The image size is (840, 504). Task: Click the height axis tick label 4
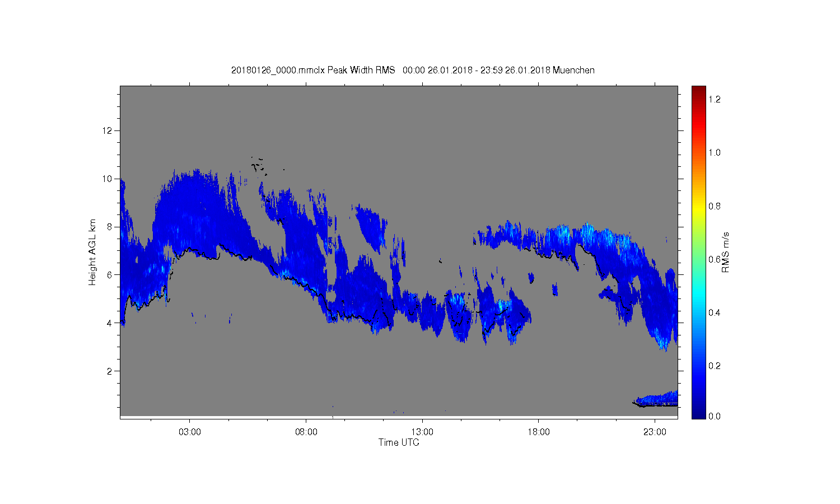[110, 323]
